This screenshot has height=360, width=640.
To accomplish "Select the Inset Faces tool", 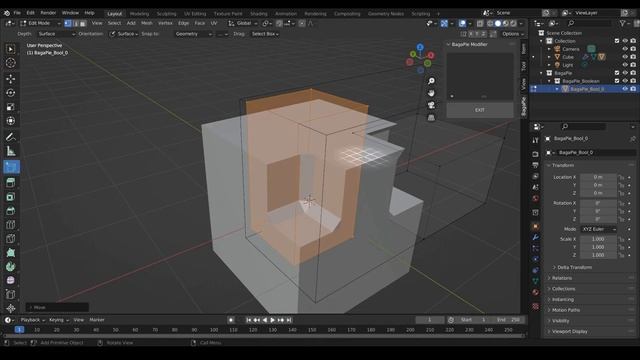I will tap(11, 197).
